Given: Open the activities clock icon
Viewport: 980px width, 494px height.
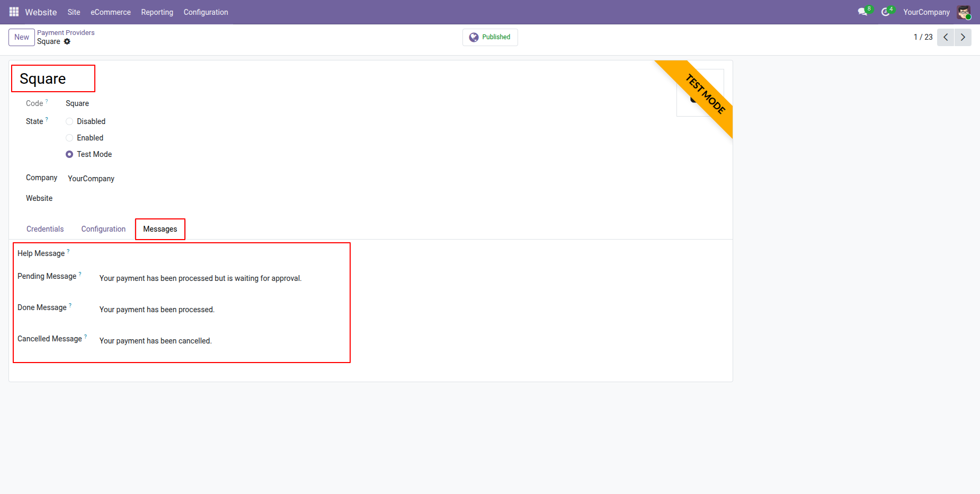Looking at the screenshot, I should (885, 12).
